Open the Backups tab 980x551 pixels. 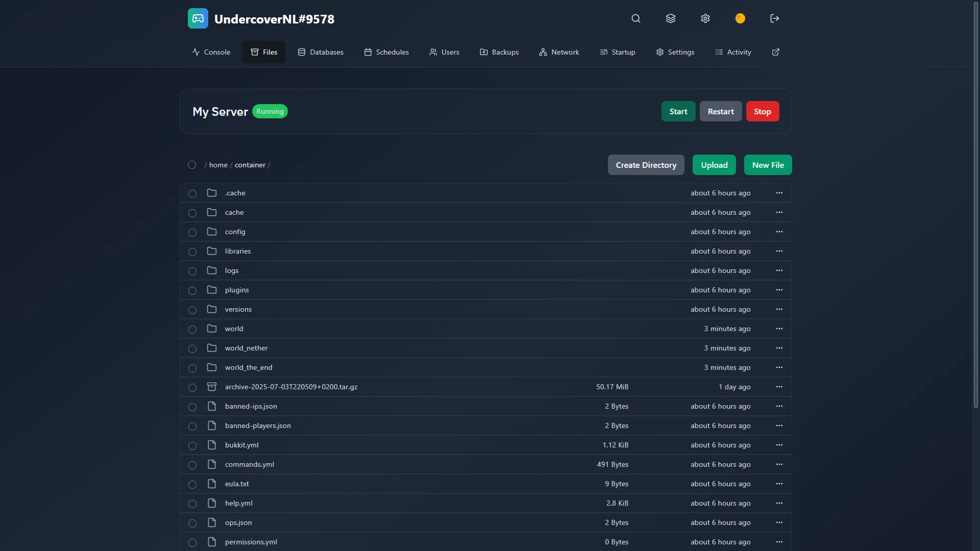(x=499, y=52)
